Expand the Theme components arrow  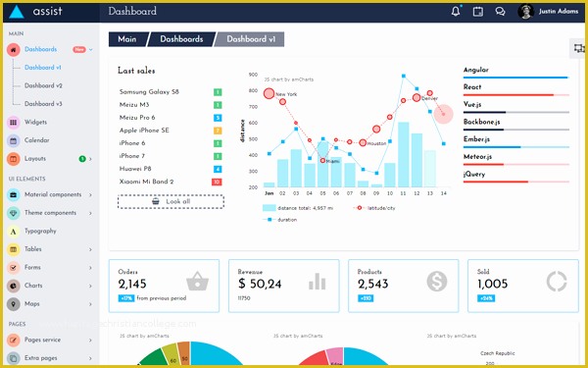coord(90,213)
